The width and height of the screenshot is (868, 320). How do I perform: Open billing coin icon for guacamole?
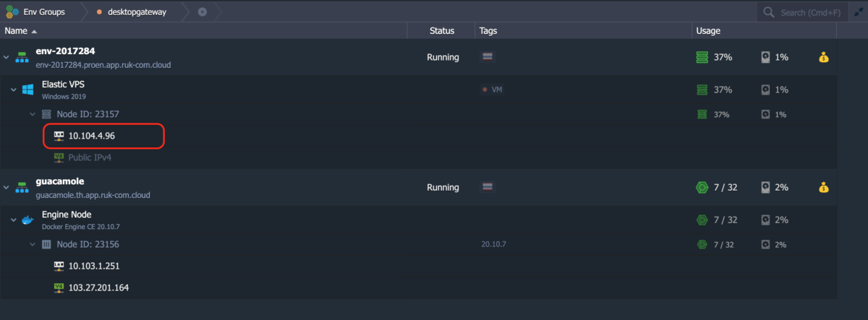click(824, 187)
